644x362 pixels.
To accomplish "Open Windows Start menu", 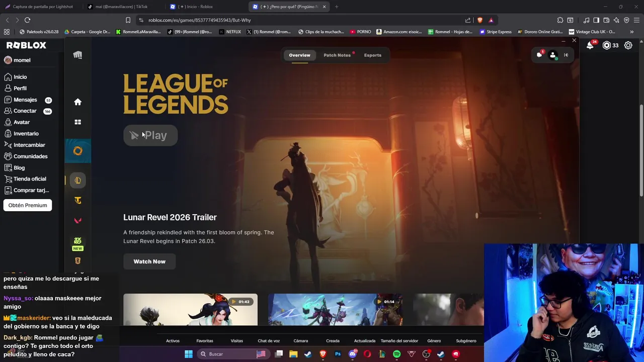I will [x=188, y=354].
